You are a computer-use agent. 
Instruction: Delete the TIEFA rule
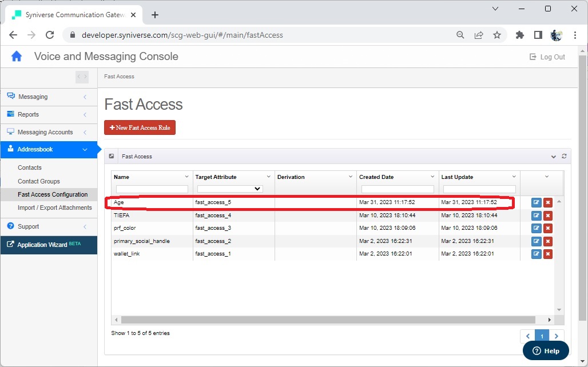[x=548, y=216]
